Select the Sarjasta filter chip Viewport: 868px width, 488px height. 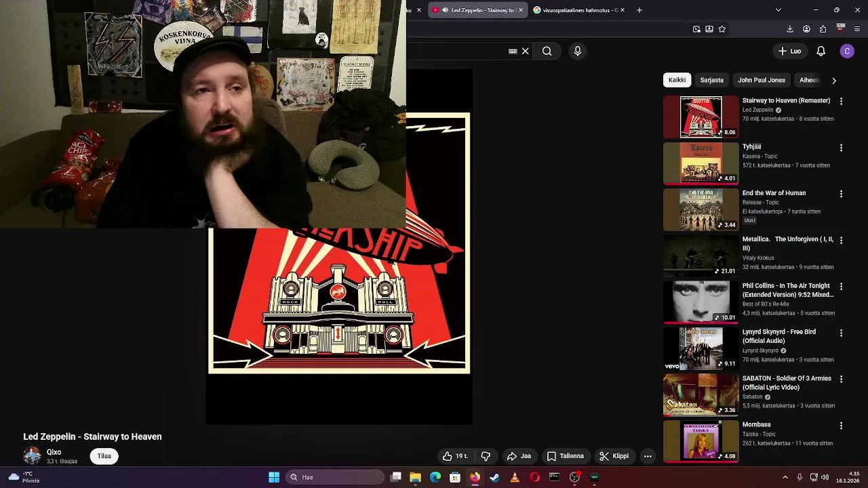[711, 80]
